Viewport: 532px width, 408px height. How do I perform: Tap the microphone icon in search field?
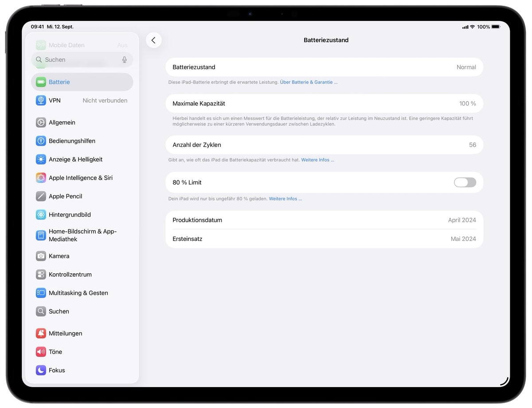coord(125,60)
